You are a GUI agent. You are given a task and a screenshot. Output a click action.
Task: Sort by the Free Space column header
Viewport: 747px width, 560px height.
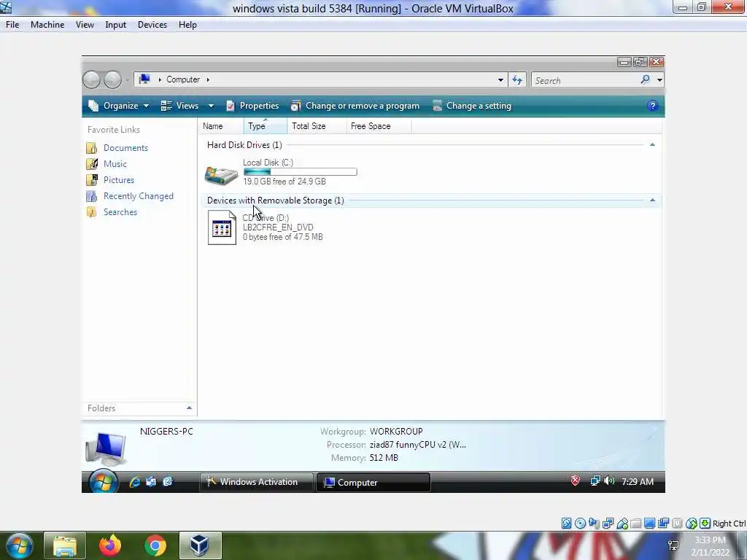379,126
